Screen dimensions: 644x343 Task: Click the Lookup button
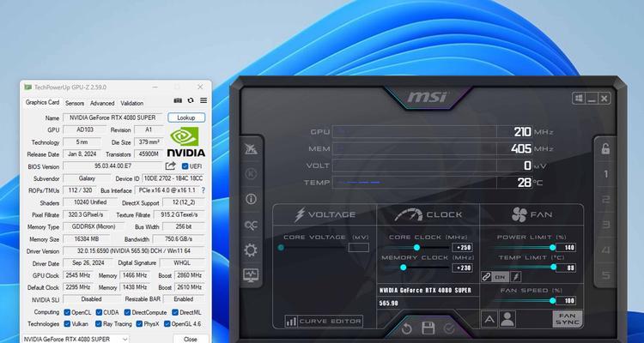(x=186, y=117)
